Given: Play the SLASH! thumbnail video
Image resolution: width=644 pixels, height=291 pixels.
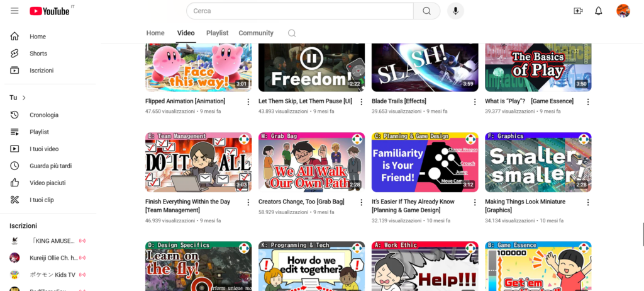Looking at the screenshot, I should coord(425,67).
